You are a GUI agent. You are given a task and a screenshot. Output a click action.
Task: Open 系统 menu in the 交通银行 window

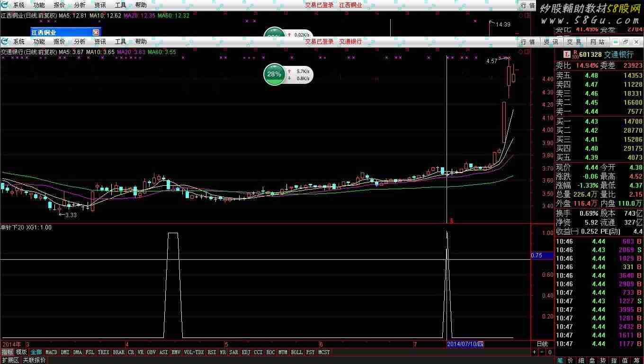coord(19,42)
